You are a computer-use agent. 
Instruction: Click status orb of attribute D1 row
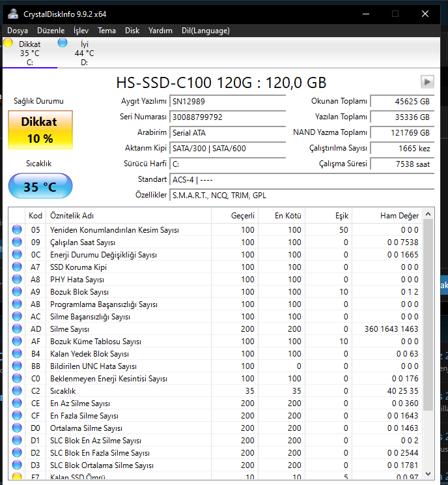(x=17, y=440)
